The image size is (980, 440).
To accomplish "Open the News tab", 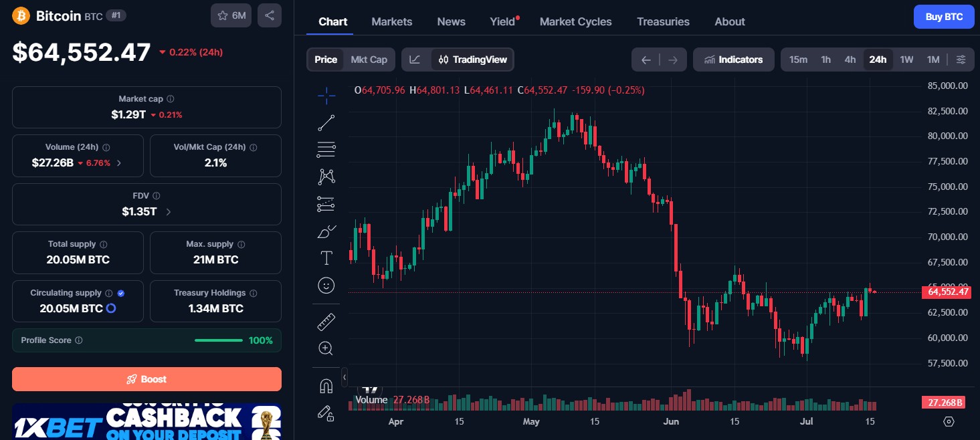I will [x=452, y=21].
